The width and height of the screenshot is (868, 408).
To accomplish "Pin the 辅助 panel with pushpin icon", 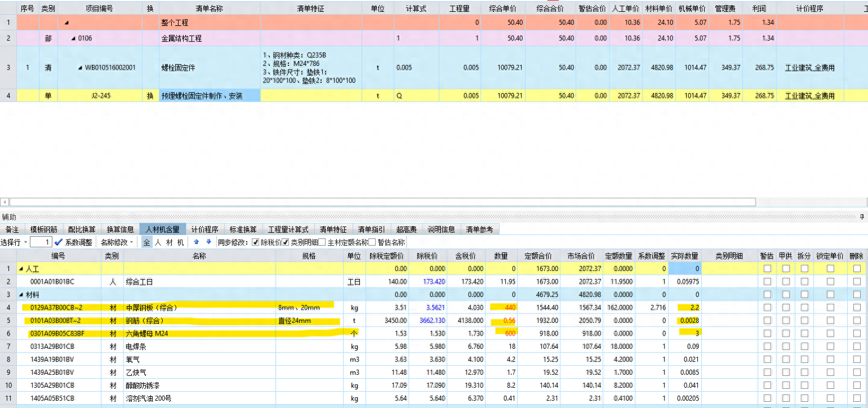I will tap(861, 217).
